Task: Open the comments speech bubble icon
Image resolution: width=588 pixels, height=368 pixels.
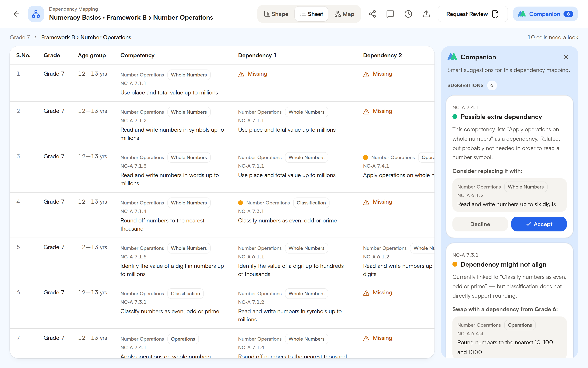Action: 390,14
